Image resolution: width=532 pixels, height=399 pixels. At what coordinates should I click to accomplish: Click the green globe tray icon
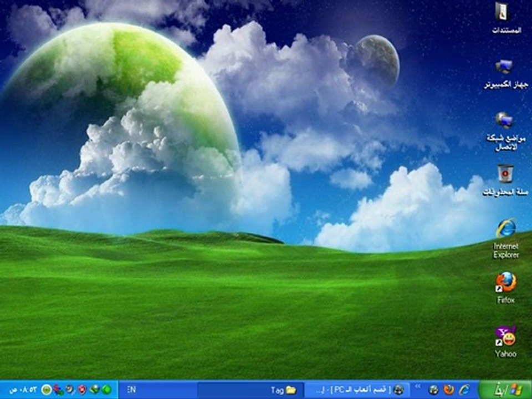click(x=94, y=390)
